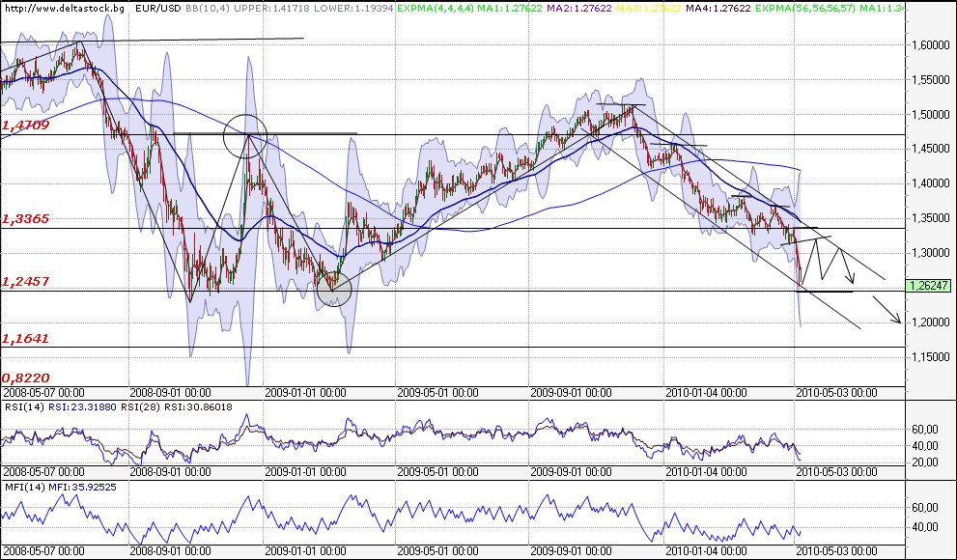This screenshot has width=957, height=560.
Task: Click 1,60000 on the price axis
Action: pyautogui.click(x=930, y=45)
